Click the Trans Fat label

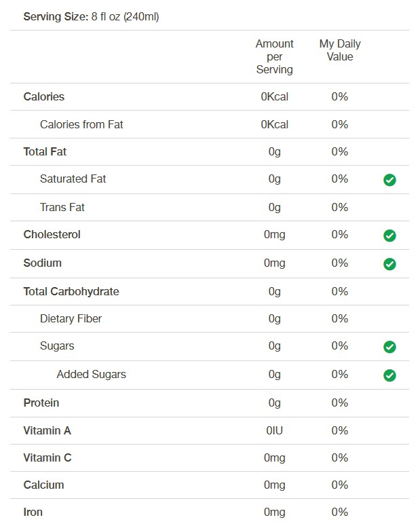tap(62, 207)
